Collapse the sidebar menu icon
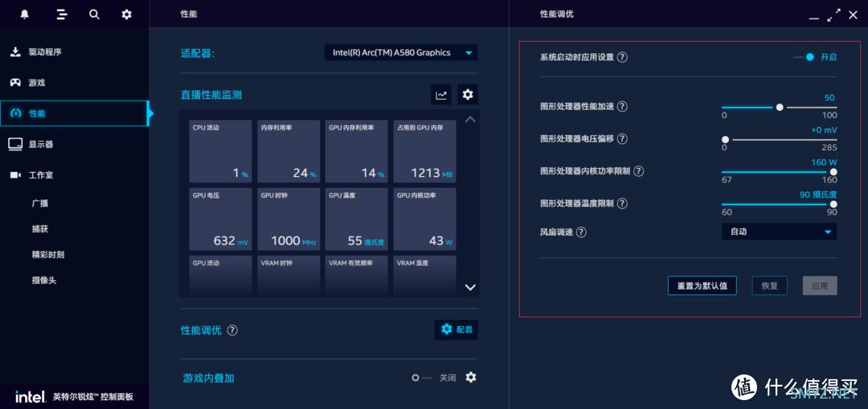 61,14
